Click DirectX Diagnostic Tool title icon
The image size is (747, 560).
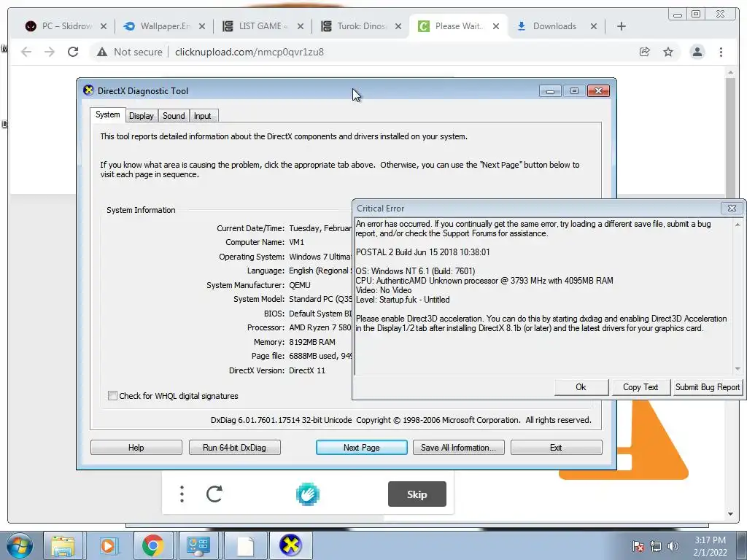[88, 90]
